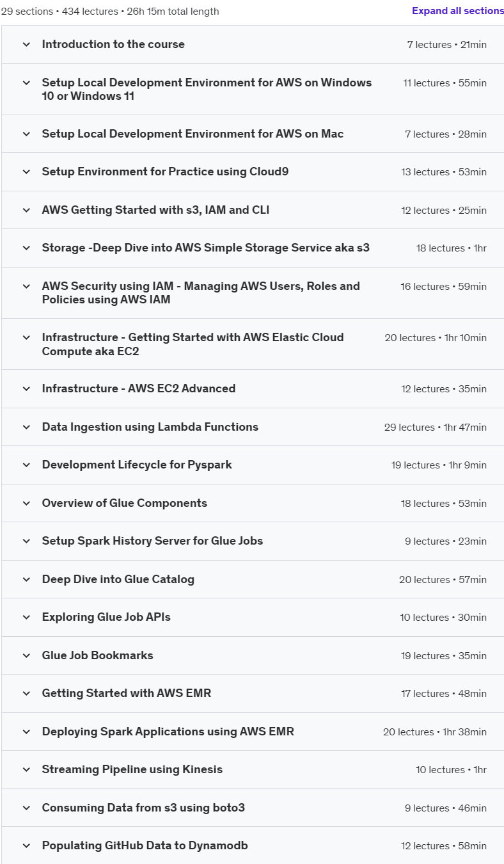The width and height of the screenshot is (504, 864).
Task: Click '18 lectures • 1hr' duration text
Action: tap(452, 248)
